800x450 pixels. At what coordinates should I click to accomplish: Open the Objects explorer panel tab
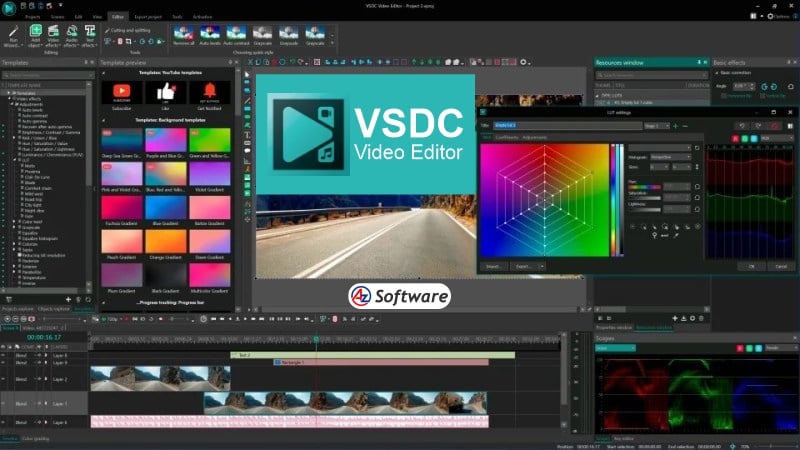point(54,309)
